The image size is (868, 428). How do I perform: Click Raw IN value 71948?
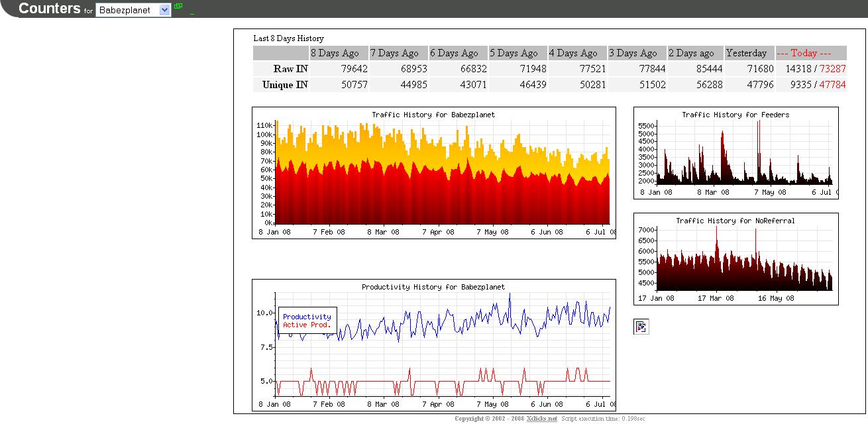point(533,69)
